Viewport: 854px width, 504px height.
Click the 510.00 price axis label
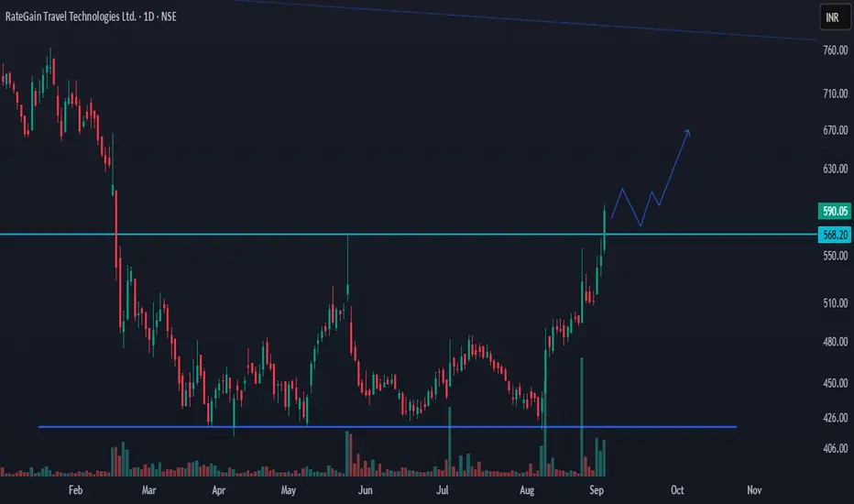(835, 303)
